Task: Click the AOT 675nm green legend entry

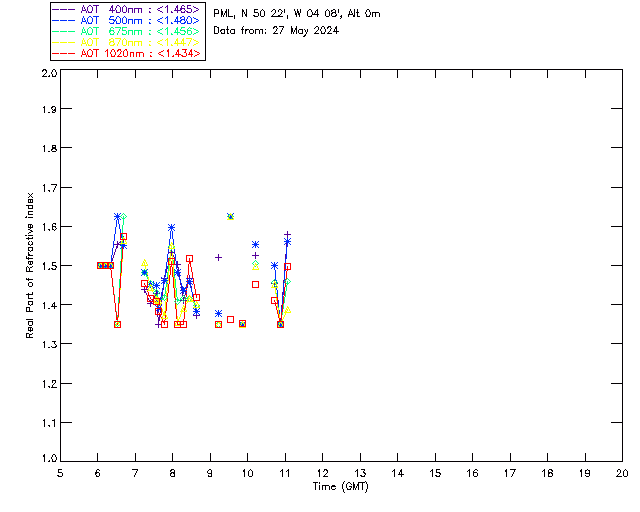Action: pyautogui.click(x=127, y=31)
